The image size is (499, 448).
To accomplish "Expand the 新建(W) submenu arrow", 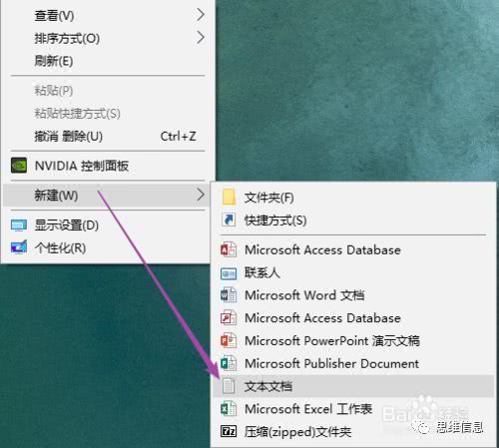I will point(201,195).
